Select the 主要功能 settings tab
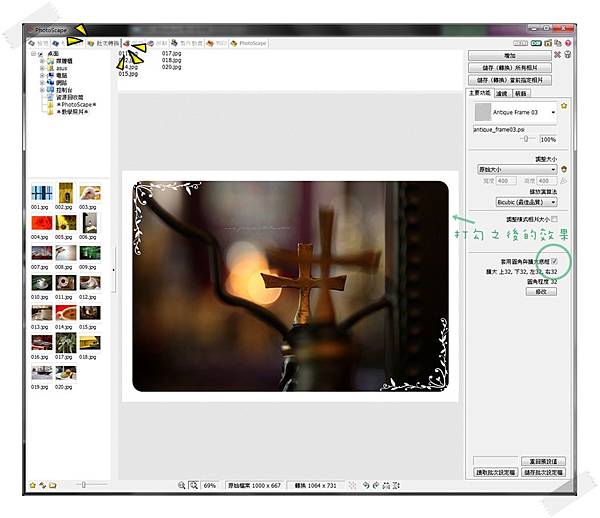600x518 pixels. (x=479, y=93)
